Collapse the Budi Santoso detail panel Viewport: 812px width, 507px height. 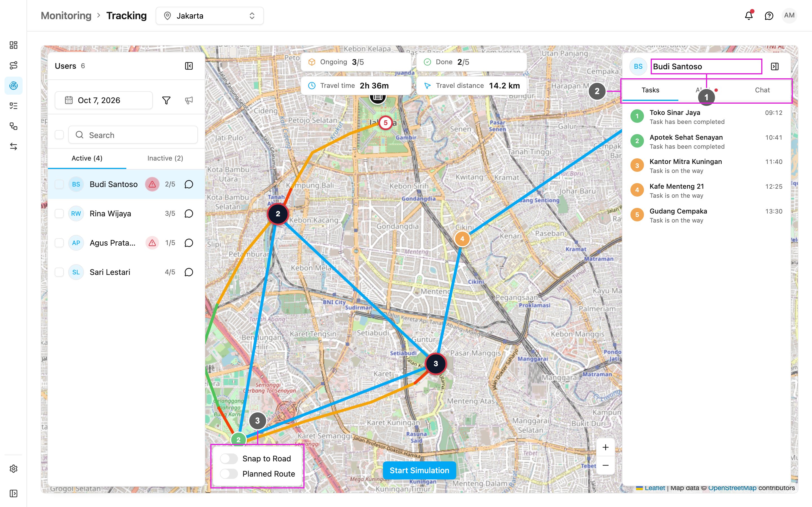[x=775, y=66]
